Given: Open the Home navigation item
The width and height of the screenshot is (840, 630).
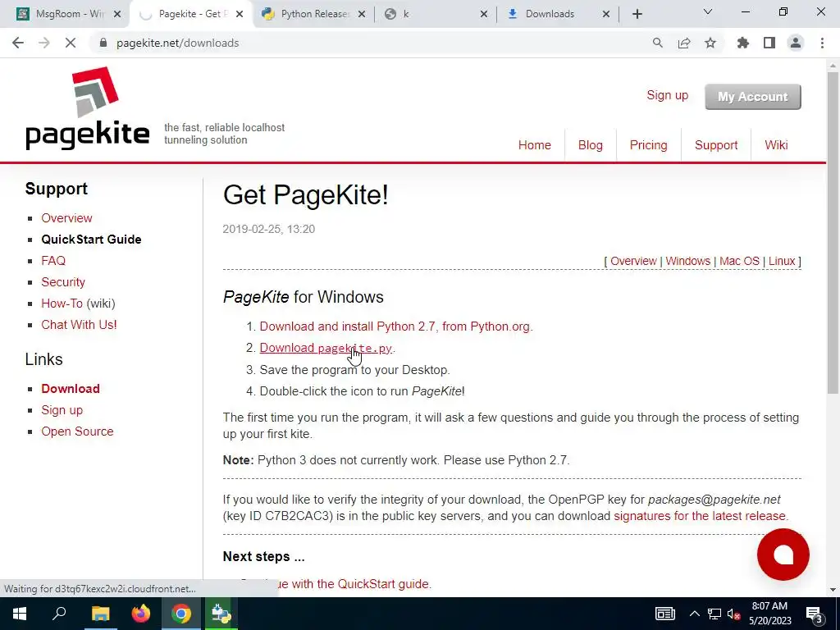Looking at the screenshot, I should coord(534,145).
